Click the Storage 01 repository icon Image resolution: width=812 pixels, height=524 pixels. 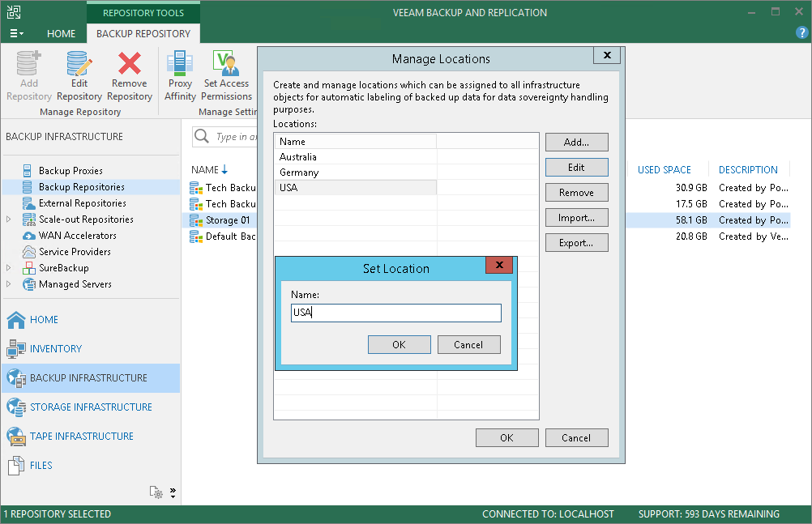[196, 220]
